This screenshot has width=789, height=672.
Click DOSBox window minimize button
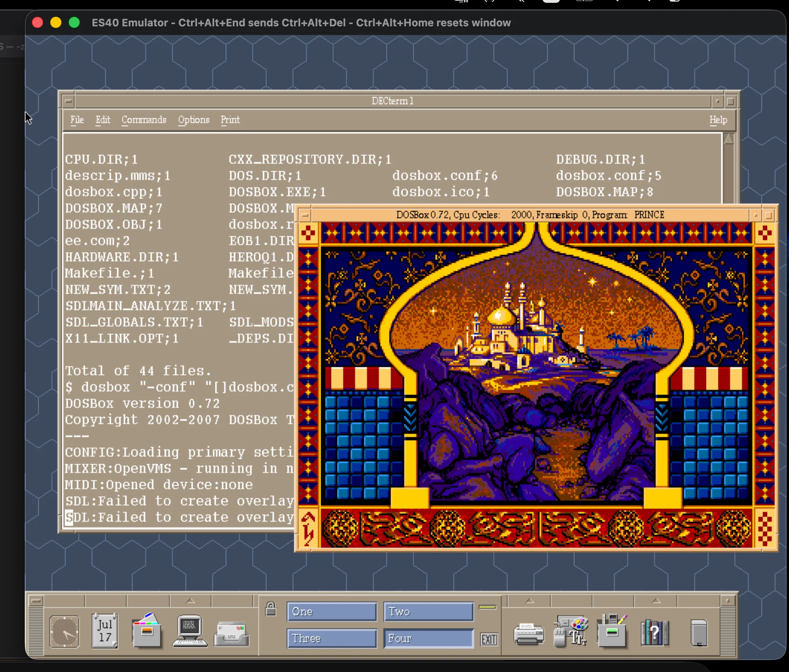755,215
